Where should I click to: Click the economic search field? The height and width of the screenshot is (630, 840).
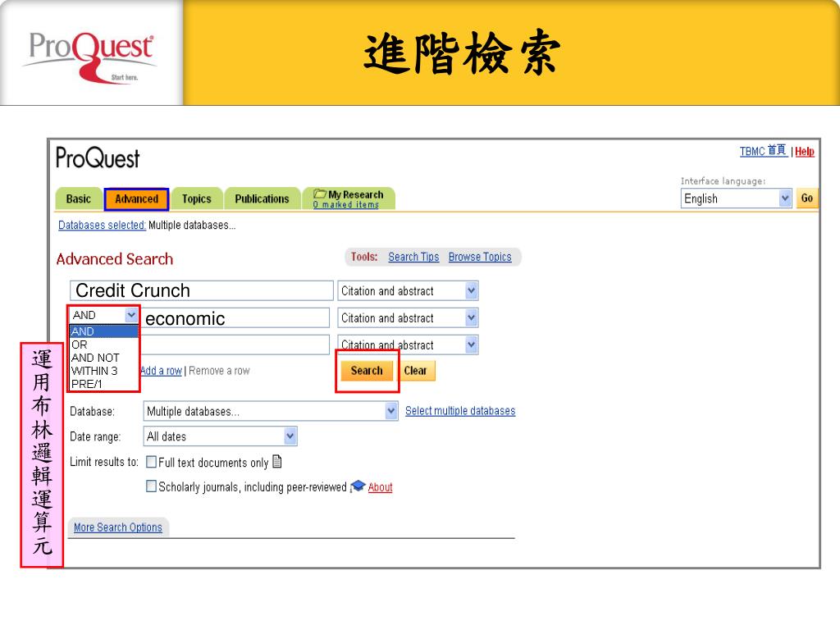235,317
